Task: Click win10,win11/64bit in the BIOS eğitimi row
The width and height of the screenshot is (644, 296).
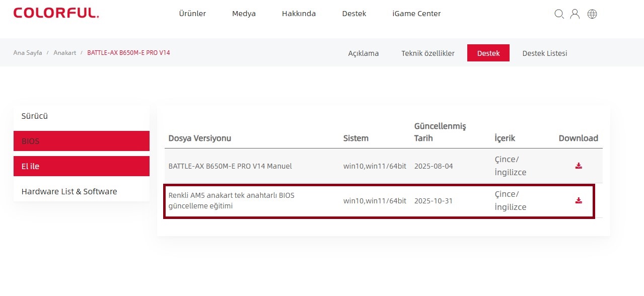Action: [375, 200]
